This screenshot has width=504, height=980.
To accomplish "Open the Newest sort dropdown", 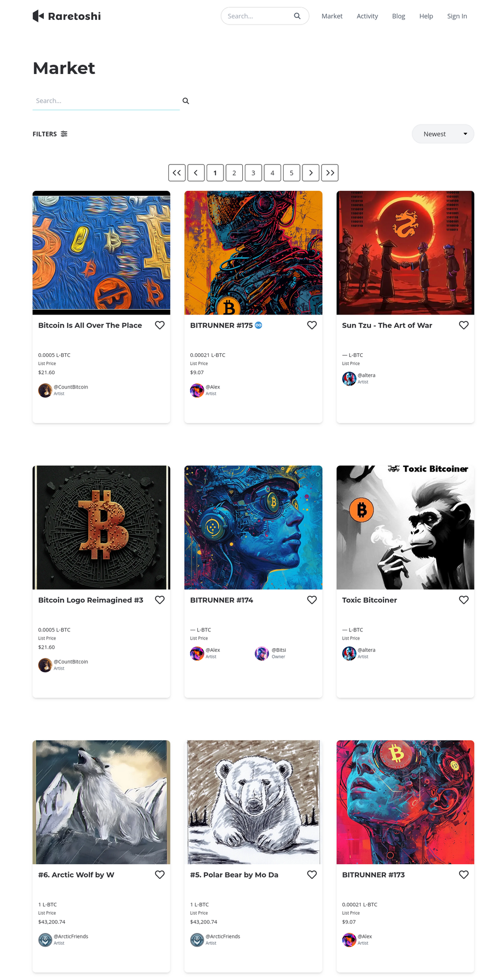I will click(443, 134).
